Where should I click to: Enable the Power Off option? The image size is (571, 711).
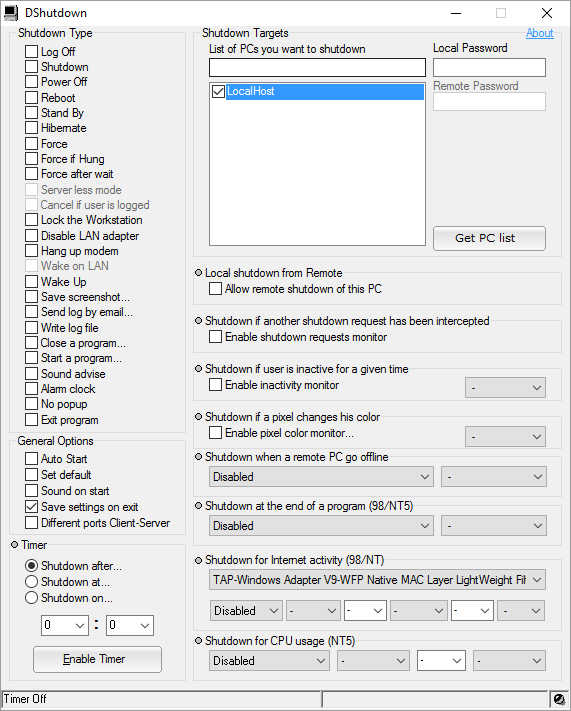point(31,82)
